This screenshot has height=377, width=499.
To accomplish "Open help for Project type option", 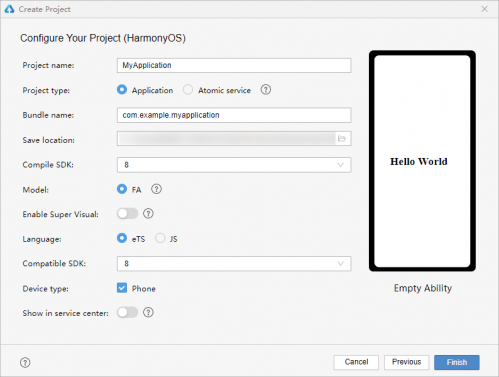I will tap(266, 90).
